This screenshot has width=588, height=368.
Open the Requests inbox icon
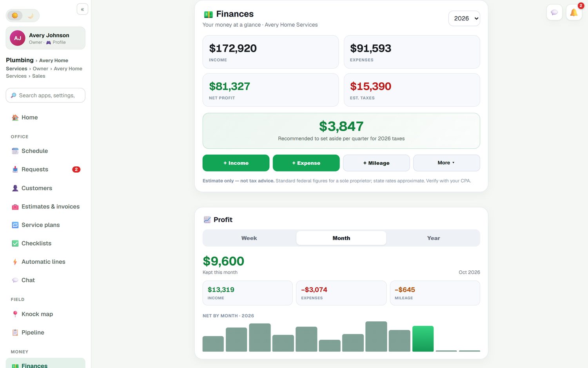(x=15, y=169)
